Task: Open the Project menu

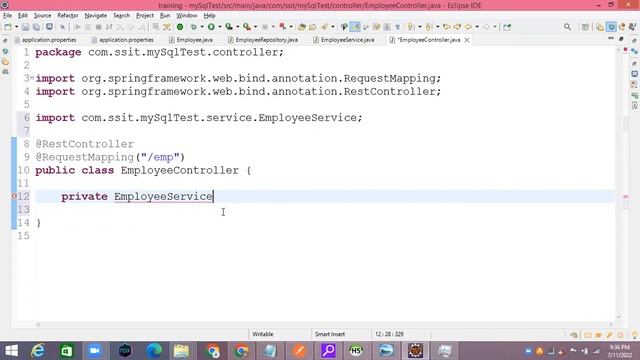Action: [144, 16]
